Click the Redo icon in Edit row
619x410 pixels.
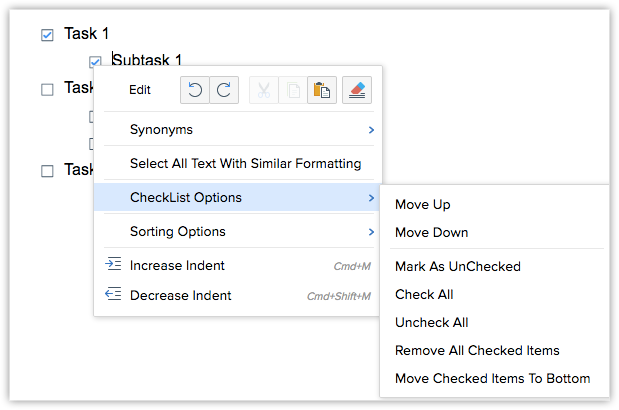224,90
